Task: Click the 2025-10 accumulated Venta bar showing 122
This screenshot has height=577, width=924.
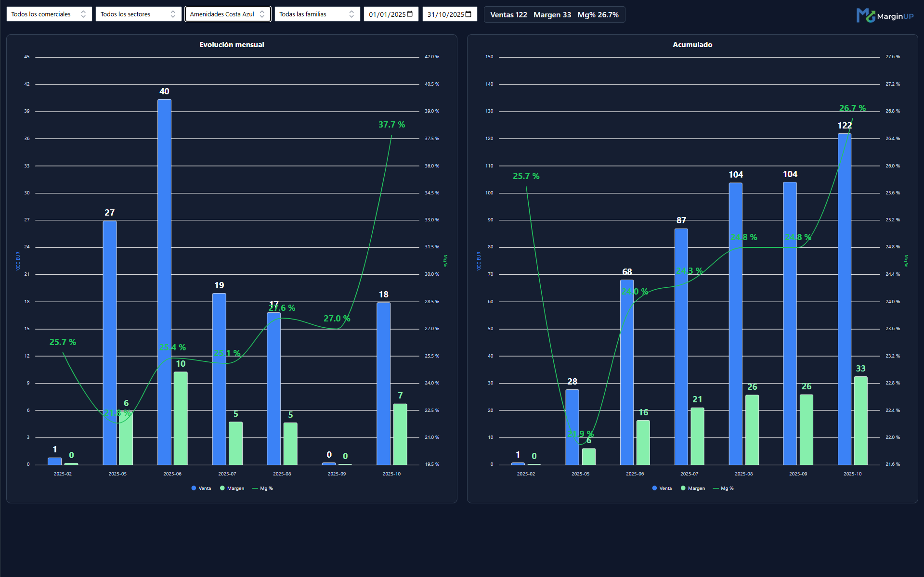Action: (x=844, y=298)
